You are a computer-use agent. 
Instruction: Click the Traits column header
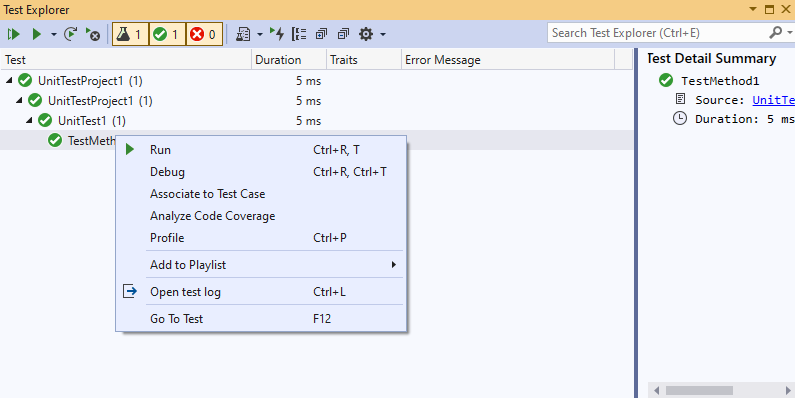tap(364, 60)
